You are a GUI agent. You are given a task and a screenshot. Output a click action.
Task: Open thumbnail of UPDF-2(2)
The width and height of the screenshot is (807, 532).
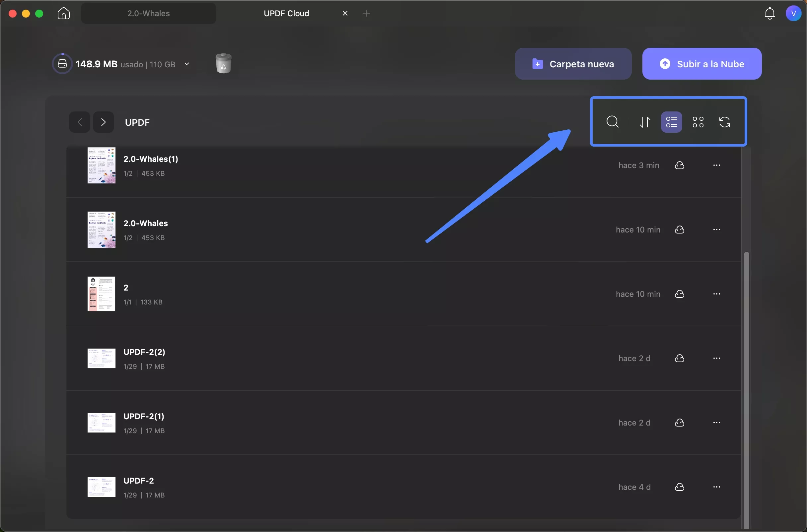click(x=102, y=358)
